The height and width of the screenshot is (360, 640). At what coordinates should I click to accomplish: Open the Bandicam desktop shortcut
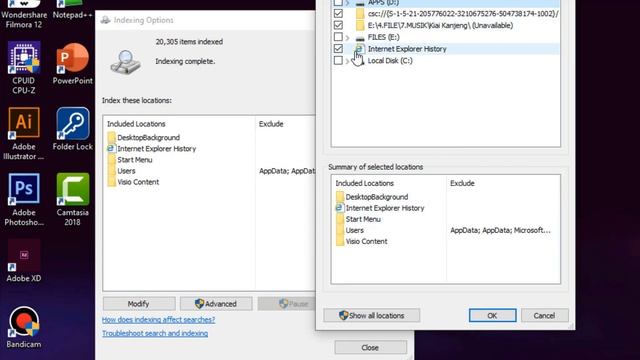pos(24,327)
